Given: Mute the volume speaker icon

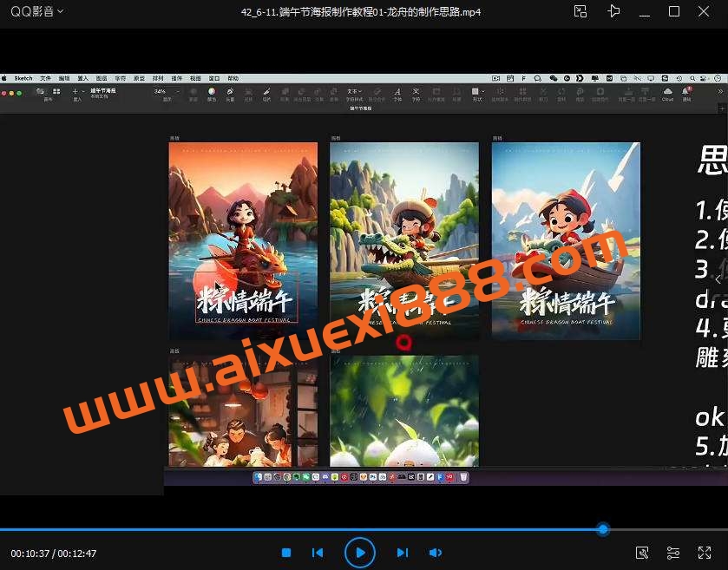Looking at the screenshot, I should point(436,553).
